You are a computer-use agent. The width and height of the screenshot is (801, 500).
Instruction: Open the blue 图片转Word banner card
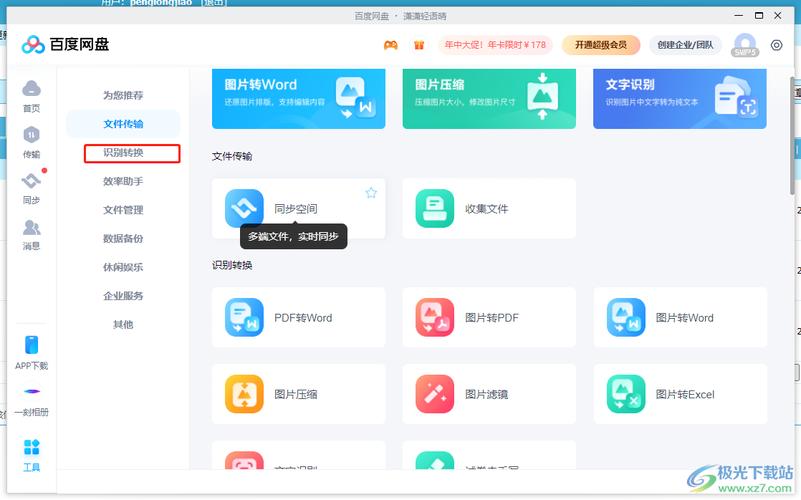(298, 99)
